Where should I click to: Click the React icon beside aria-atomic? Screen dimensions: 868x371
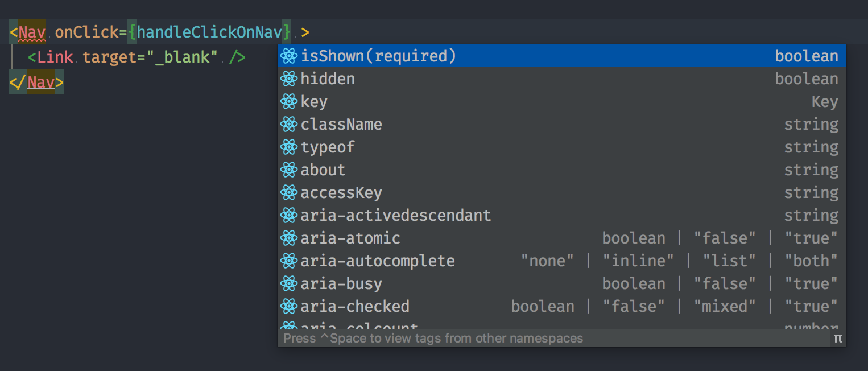pyautogui.click(x=290, y=238)
